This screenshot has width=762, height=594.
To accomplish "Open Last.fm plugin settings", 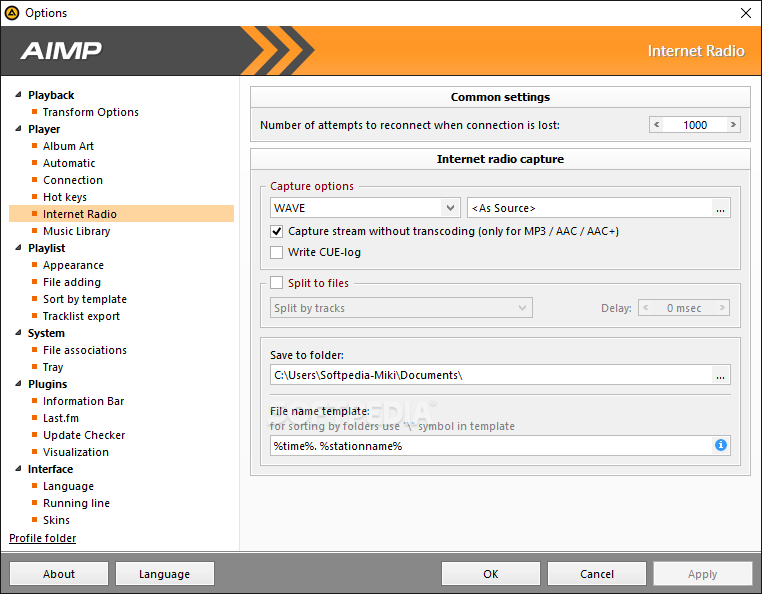I will (x=61, y=419).
